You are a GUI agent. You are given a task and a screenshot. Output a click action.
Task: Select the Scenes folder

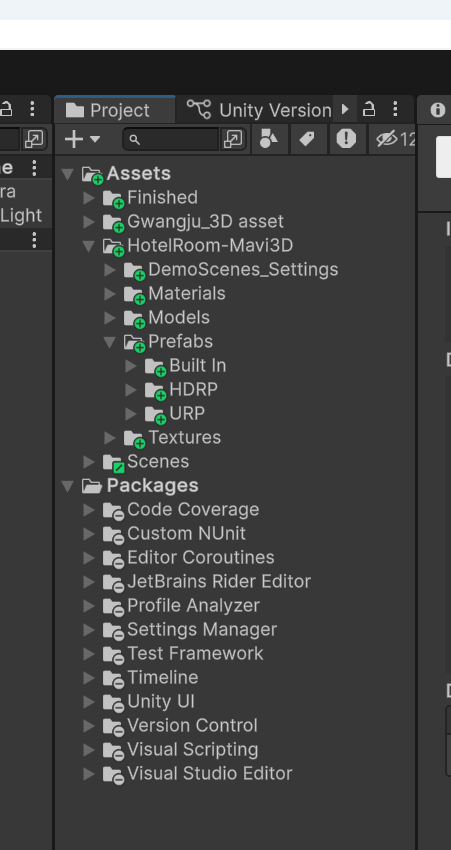coord(158,462)
